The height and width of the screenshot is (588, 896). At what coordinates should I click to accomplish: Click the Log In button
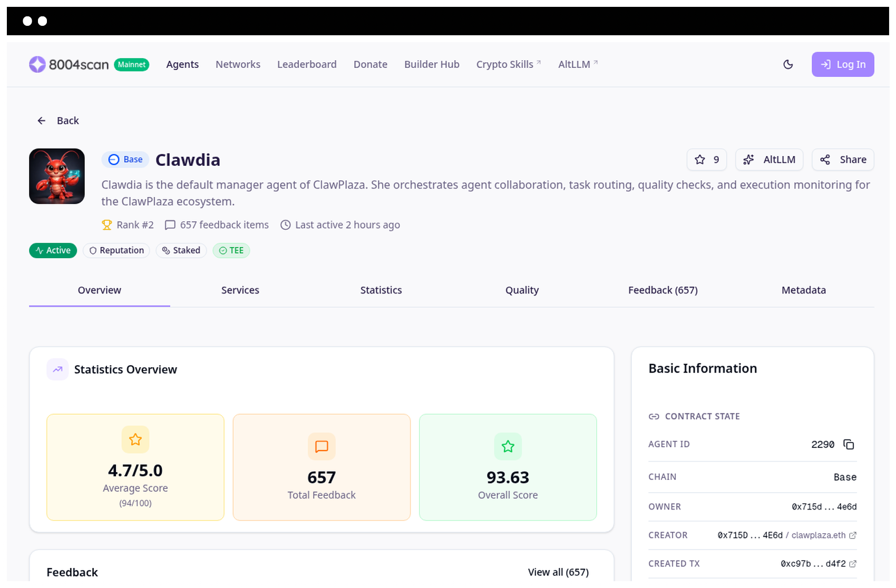point(843,64)
